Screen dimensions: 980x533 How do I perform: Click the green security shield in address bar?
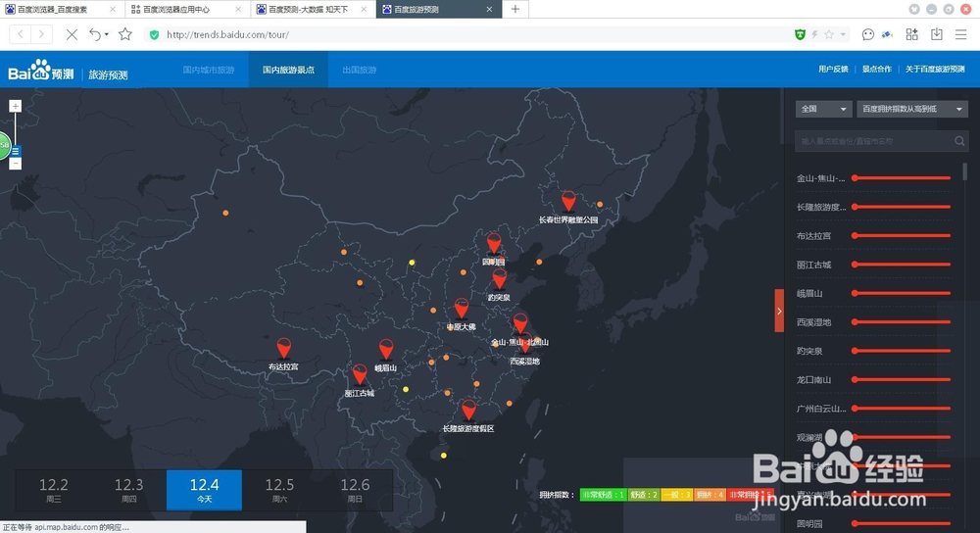coord(155,35)
